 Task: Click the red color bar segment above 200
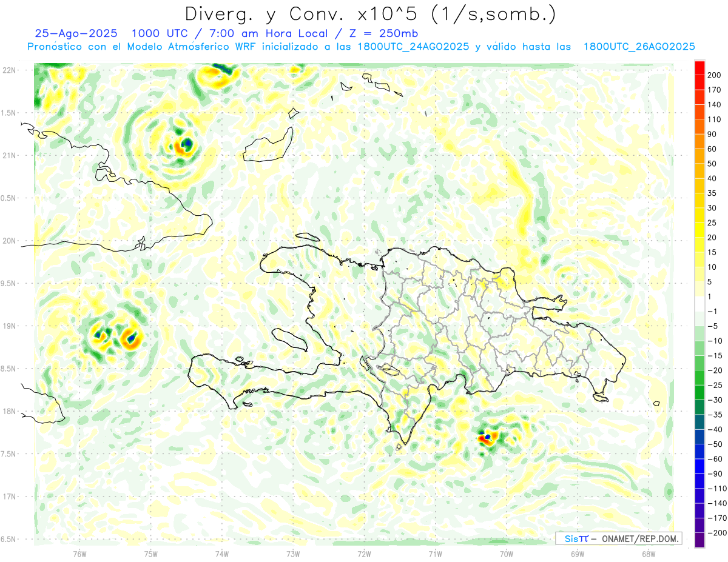[699, 67]
